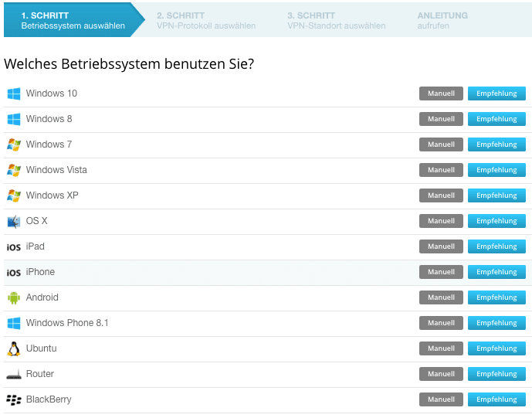Click Manuell for Android

click(x=441, y=297)
